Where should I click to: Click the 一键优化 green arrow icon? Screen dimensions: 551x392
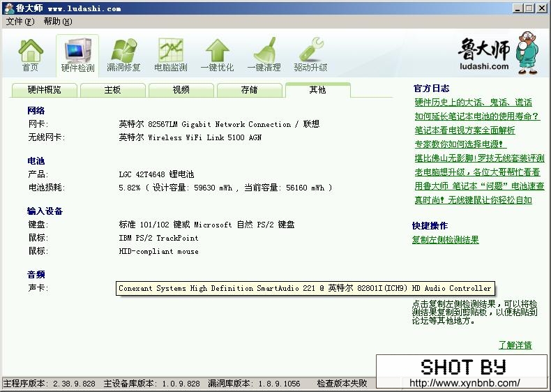pos(217,55)
